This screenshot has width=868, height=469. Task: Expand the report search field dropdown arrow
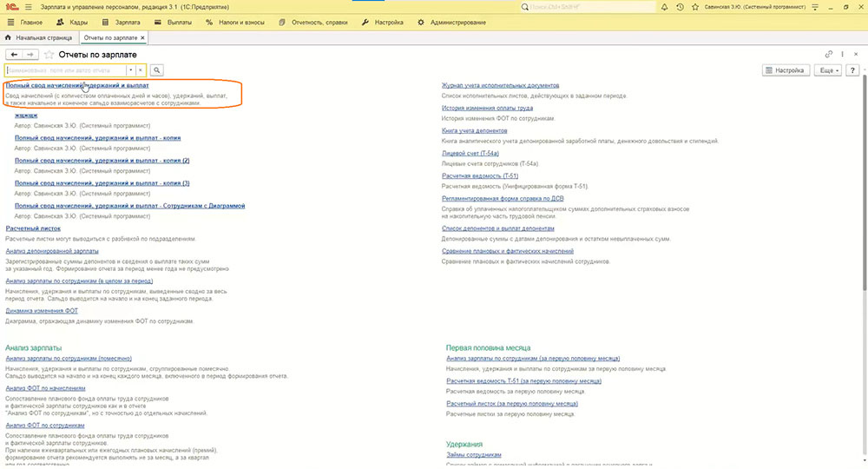(131, 70)
